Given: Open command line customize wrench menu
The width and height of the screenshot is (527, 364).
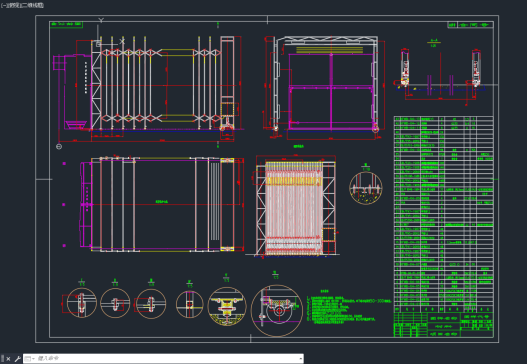Looking at the screenshot, I should point(17,359).
